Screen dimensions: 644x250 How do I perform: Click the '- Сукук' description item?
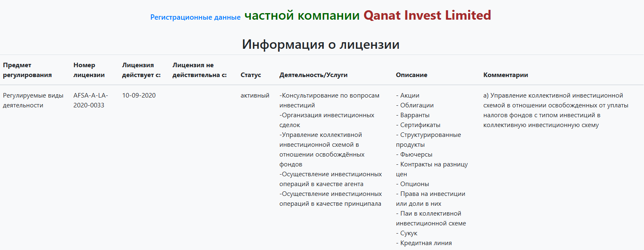[407, 233]
